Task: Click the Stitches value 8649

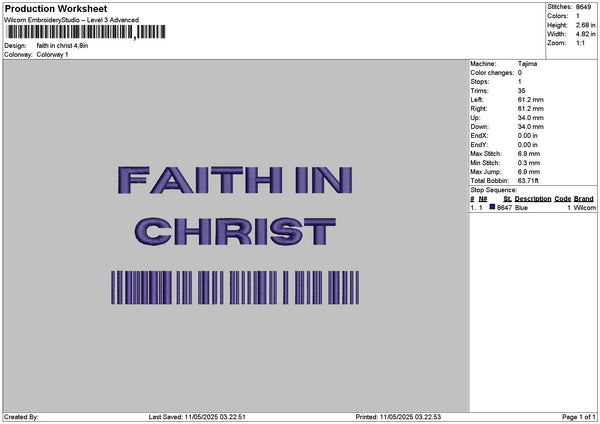Action: (584, 7)
